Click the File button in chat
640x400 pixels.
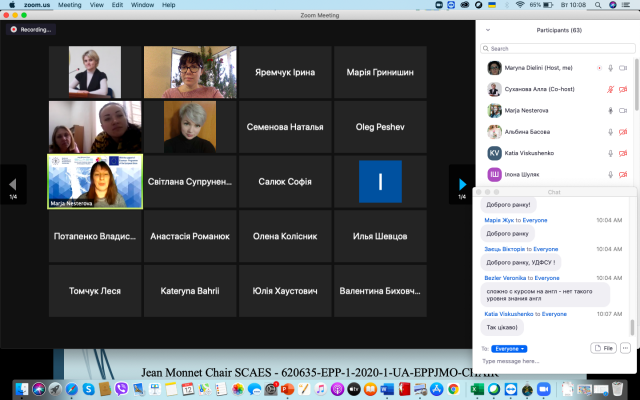tap(603, 348)
